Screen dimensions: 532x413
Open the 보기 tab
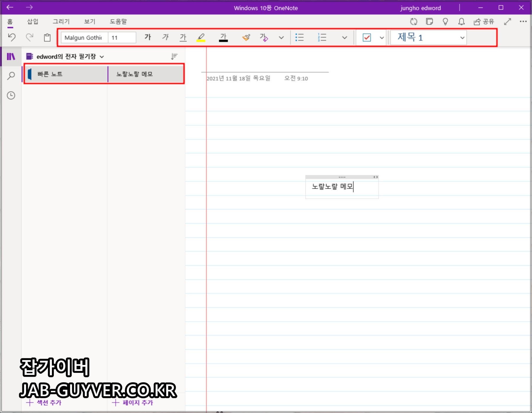pyautogui.click(x=90, y=21)
